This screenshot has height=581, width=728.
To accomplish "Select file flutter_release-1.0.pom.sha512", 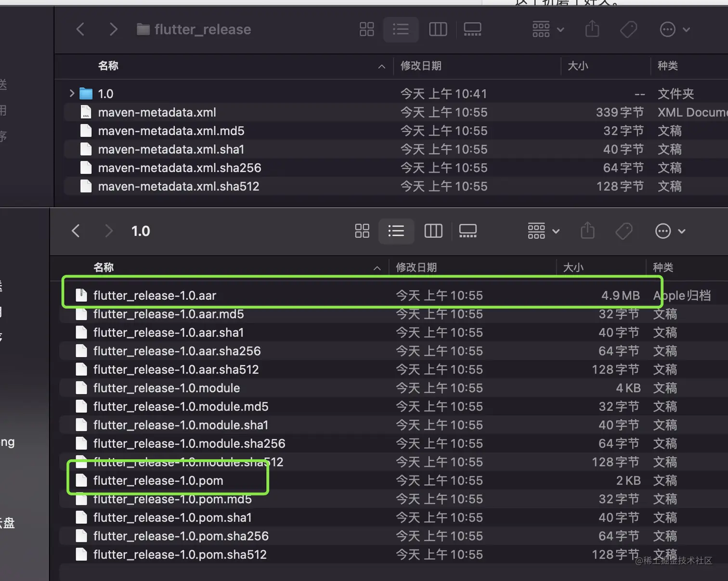I will tap(180, 555).
